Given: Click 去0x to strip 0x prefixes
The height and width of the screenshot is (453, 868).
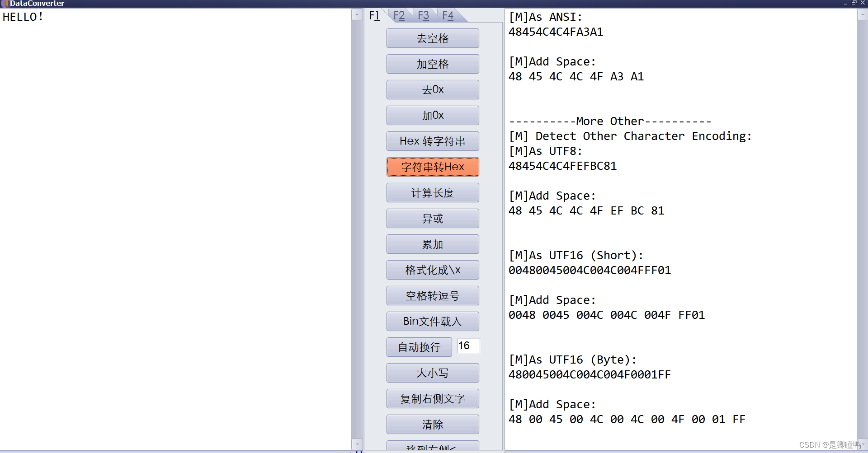Looking at the screenshot, I should (432, 89).
